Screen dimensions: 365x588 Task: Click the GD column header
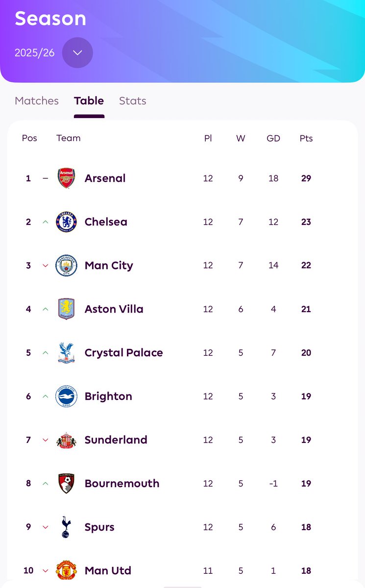(x=273, y=138)
